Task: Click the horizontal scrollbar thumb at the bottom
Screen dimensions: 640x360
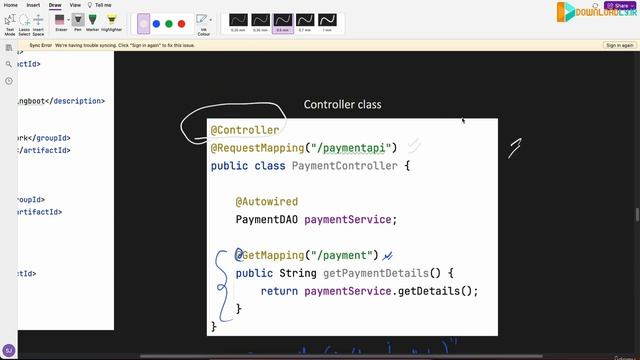Action: (x=341, y=356)
